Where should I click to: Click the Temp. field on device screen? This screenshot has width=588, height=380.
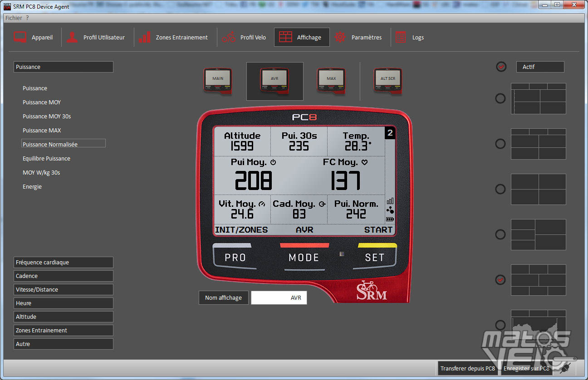pos(356,141)
